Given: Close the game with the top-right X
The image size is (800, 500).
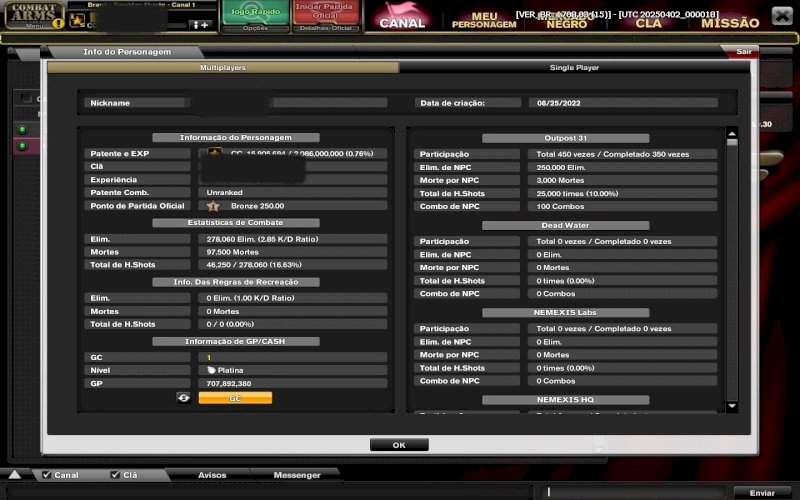Looking at the screenshot, I should tap(780, 14).
